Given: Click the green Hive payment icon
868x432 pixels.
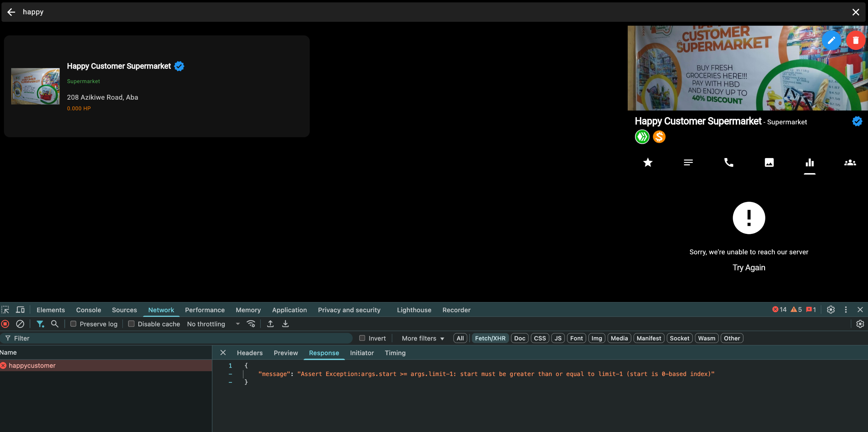Looking at the screenshot, I should click(x=642, y=137).
